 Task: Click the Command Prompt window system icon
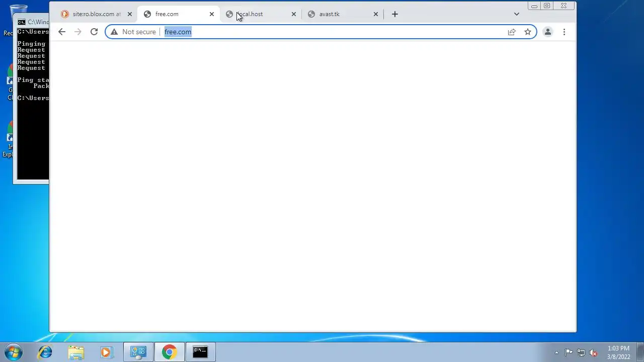21,22
